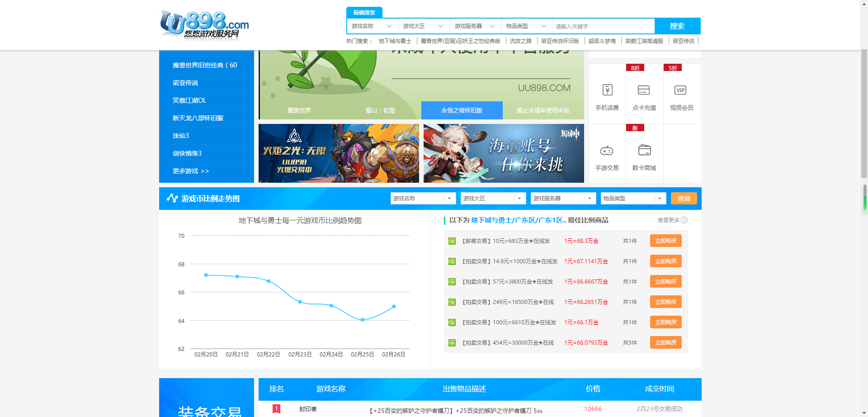This screenshot has height=417, width=868.
Task: Click the 保 badge on the 66.6667万金 row
Action: pyautogui.click(x=452, y=282)
